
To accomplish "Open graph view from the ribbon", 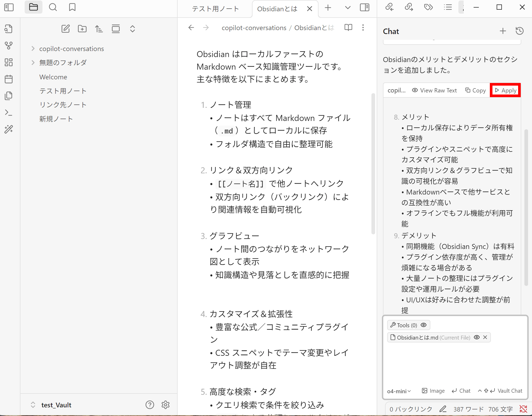I will click(9, 46).
